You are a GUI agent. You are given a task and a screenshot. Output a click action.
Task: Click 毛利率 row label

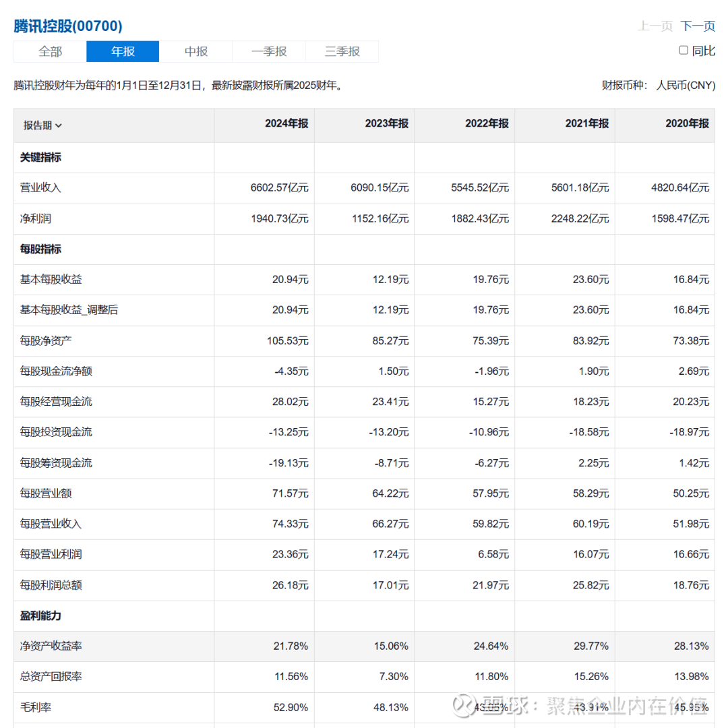tap(35, 708)
